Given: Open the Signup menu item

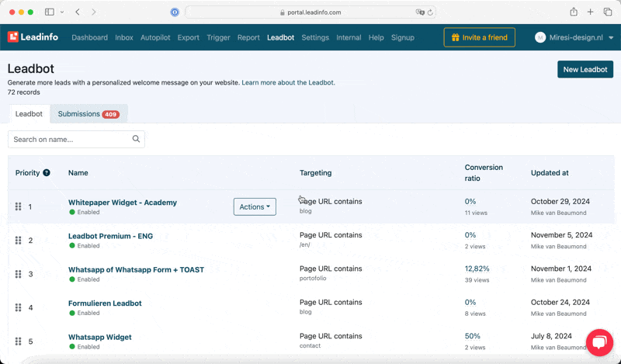Looking at the screenshot, I should [403, 37].
